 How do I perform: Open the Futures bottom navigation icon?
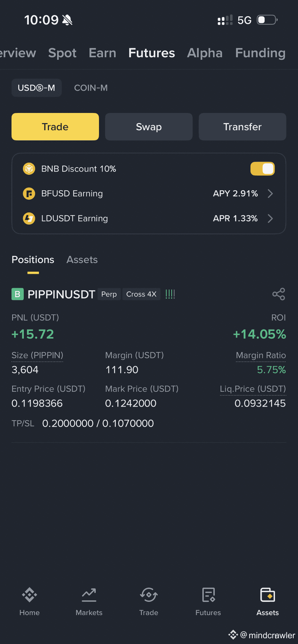(208, 595)
